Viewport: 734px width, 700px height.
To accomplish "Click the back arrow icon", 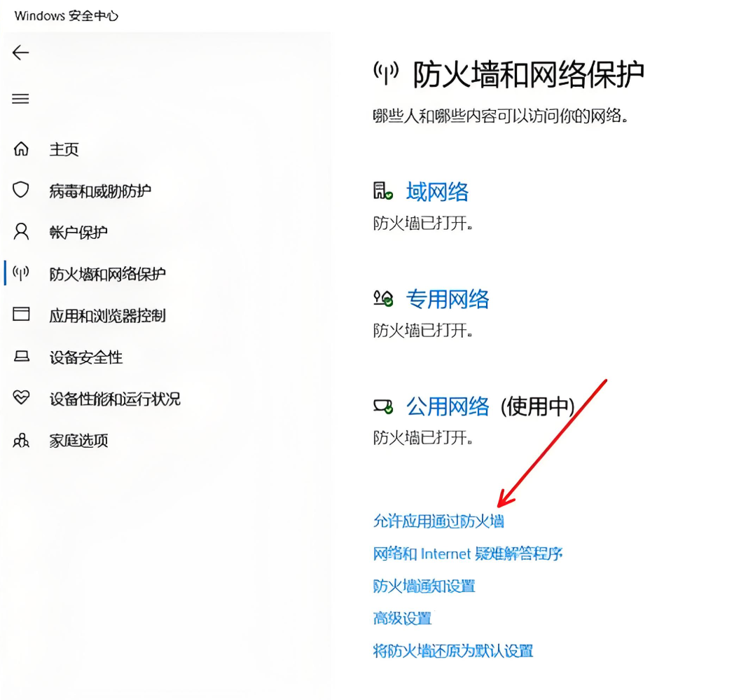I will pyautogui.click(x=20, y=53).
